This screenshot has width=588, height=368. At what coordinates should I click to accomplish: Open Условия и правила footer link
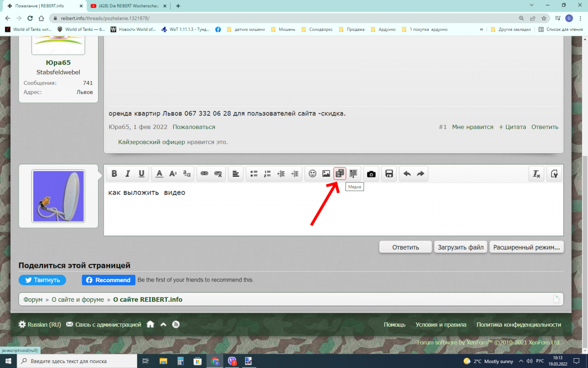441,324
